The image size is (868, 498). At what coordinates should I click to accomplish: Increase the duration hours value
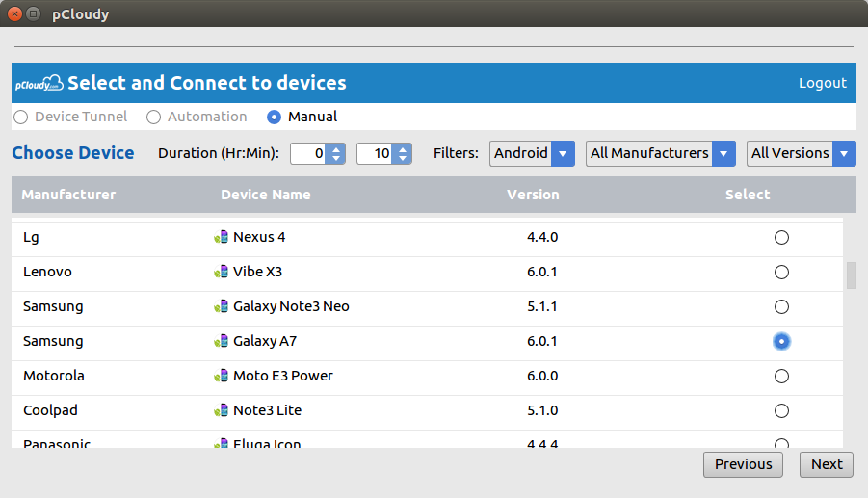(335, 148)
